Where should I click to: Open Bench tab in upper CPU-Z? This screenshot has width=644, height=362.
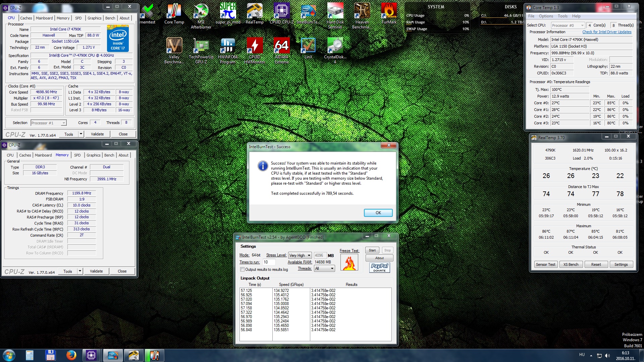(110, 18)
